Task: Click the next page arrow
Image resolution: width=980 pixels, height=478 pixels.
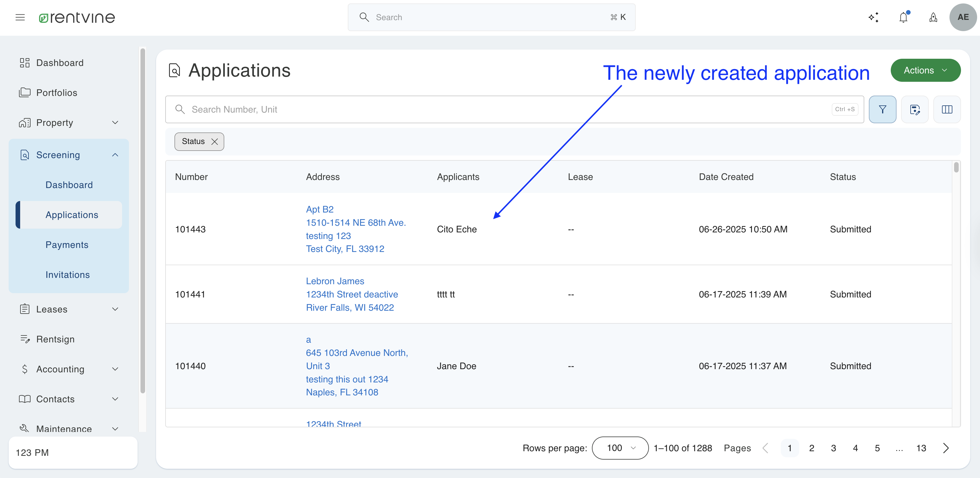Action: point(946,448)
